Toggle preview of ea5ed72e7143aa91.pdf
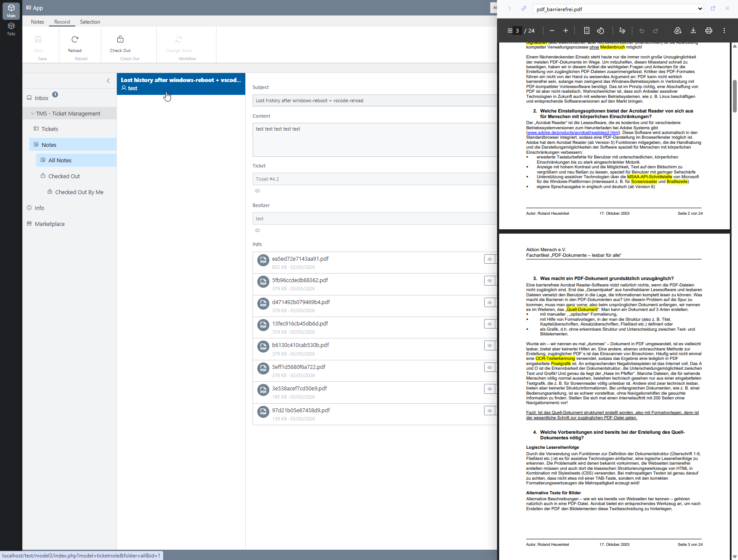The image size is (738, 560). coord(489,259)
